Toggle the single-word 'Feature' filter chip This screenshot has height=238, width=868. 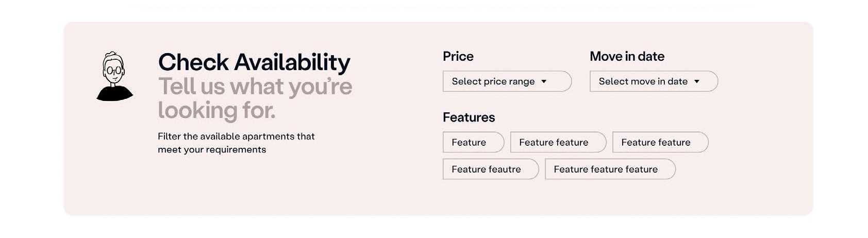pos(473,142)
